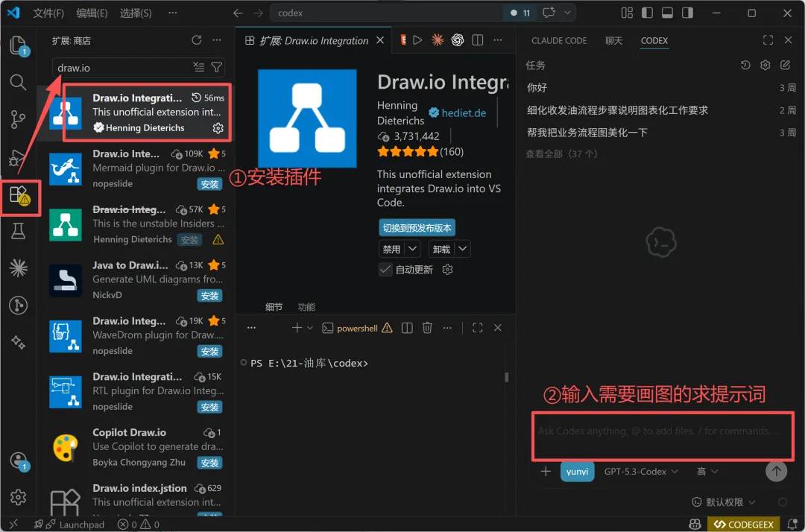Open Run and Debug view

tap(19, 157)
